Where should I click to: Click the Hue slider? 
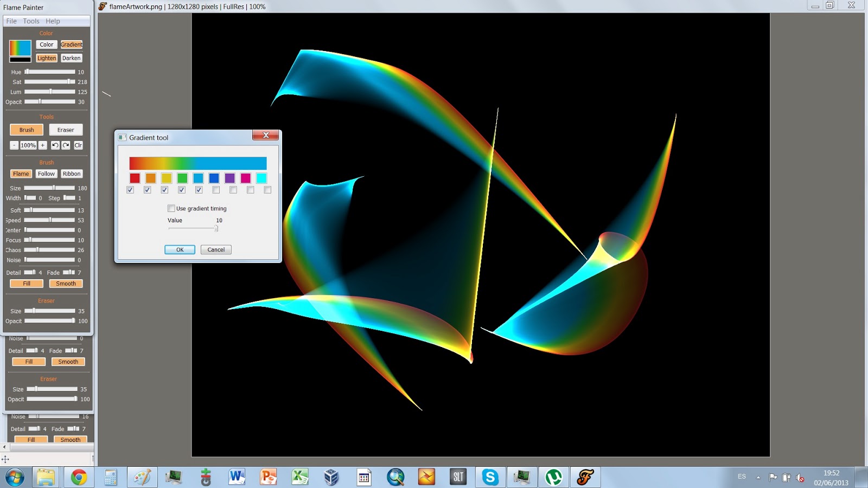tap(50, 72)
